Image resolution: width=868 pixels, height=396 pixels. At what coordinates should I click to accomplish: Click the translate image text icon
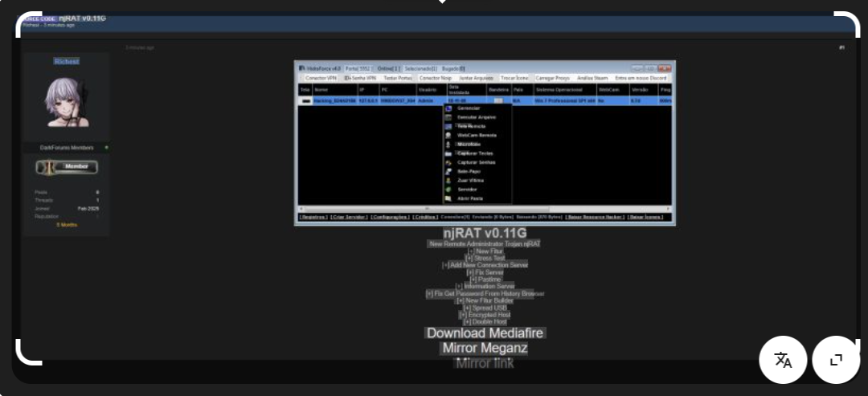[783, 360]
